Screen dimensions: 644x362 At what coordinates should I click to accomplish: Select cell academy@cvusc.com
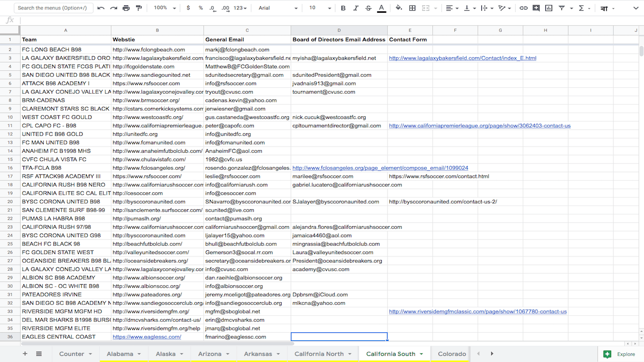coord(339,270)
